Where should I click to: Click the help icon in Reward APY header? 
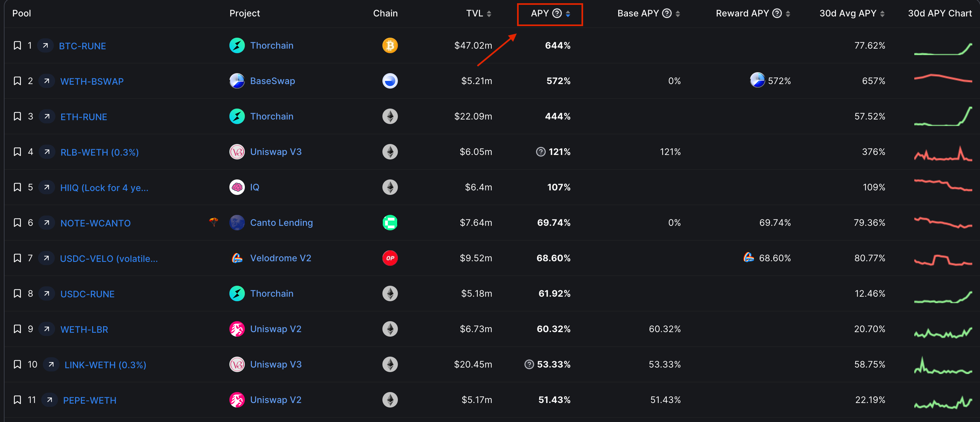point(777,13)
